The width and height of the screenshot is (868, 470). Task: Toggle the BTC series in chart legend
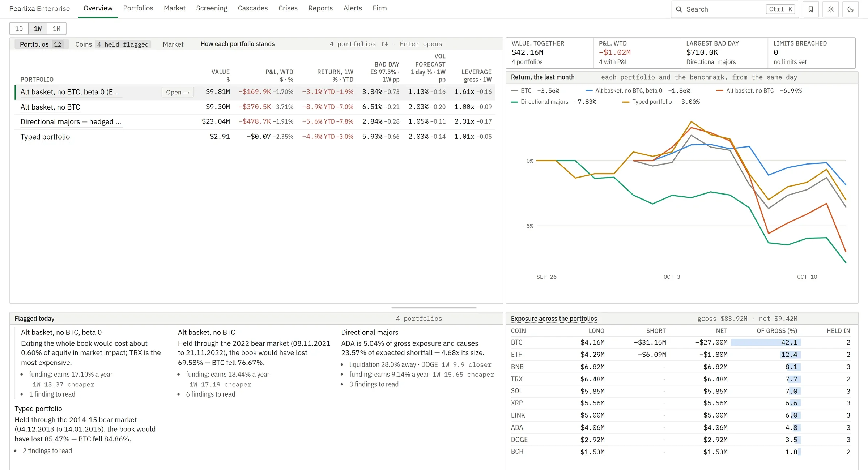click(x=535, y=91)
